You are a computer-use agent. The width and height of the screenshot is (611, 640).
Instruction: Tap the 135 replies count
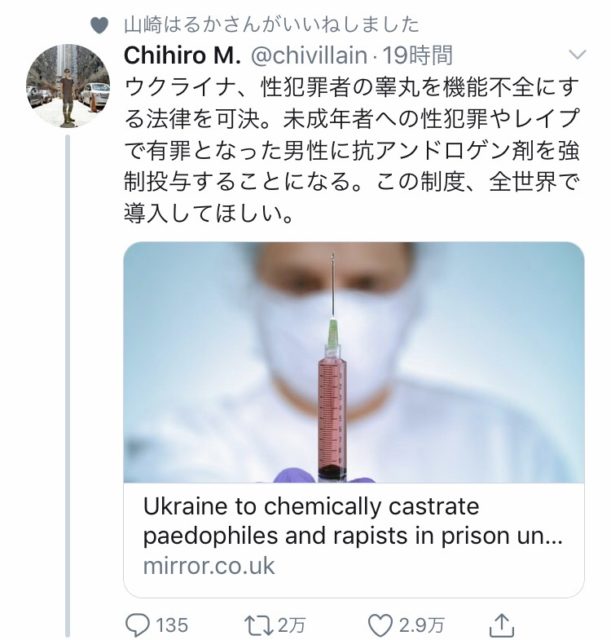tap(172, 624)
